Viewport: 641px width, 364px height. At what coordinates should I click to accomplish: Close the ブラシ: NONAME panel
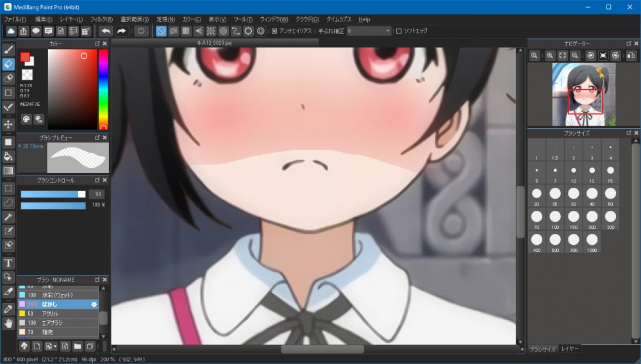(104, 280)
